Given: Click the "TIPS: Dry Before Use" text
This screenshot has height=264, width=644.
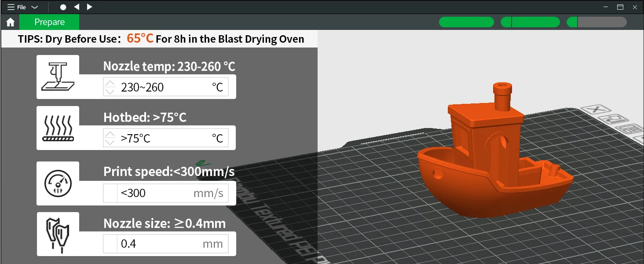Looking at the screenshot, I should [67, 39].
